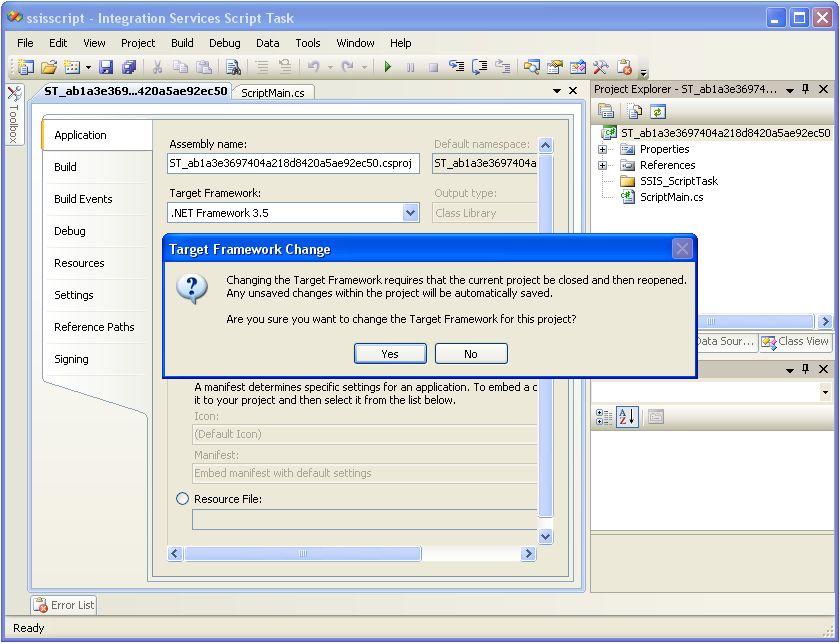
Task: Click the Project Explorer Properties icon
Action: click(606, 111)
